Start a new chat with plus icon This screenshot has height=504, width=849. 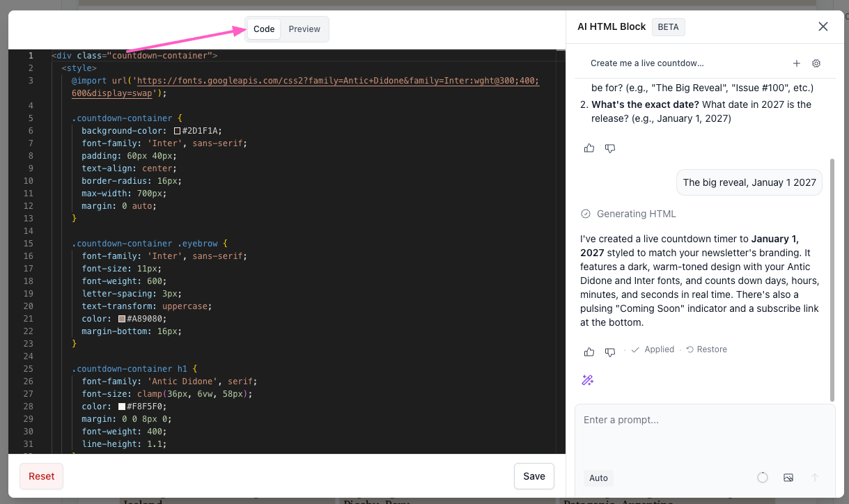(x=797, y=63)
